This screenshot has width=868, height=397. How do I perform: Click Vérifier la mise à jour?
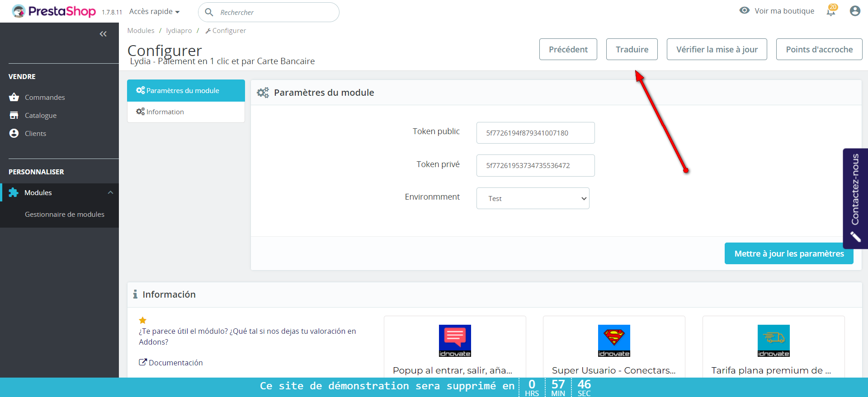(x=717, y=49)
